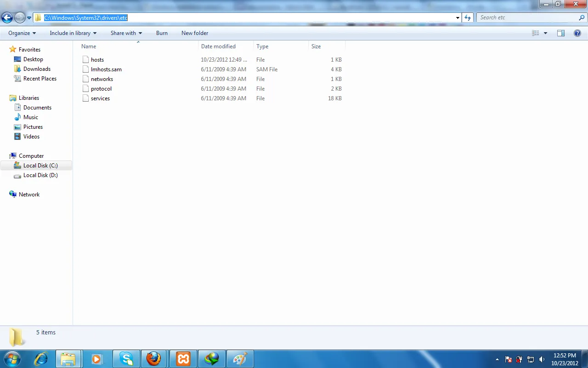Select the protocol file
The width and height of the screenshot is (588, 368).
click(101, 89)
